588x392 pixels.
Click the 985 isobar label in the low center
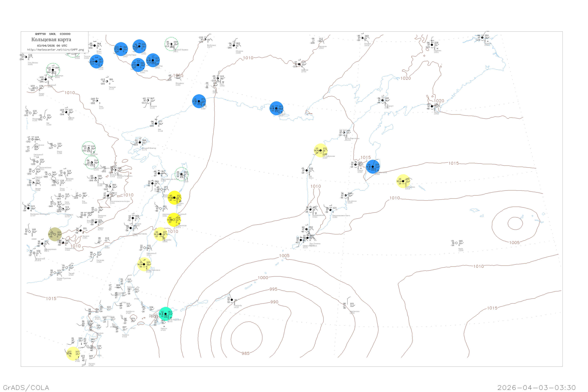click(x=246, y=353)
